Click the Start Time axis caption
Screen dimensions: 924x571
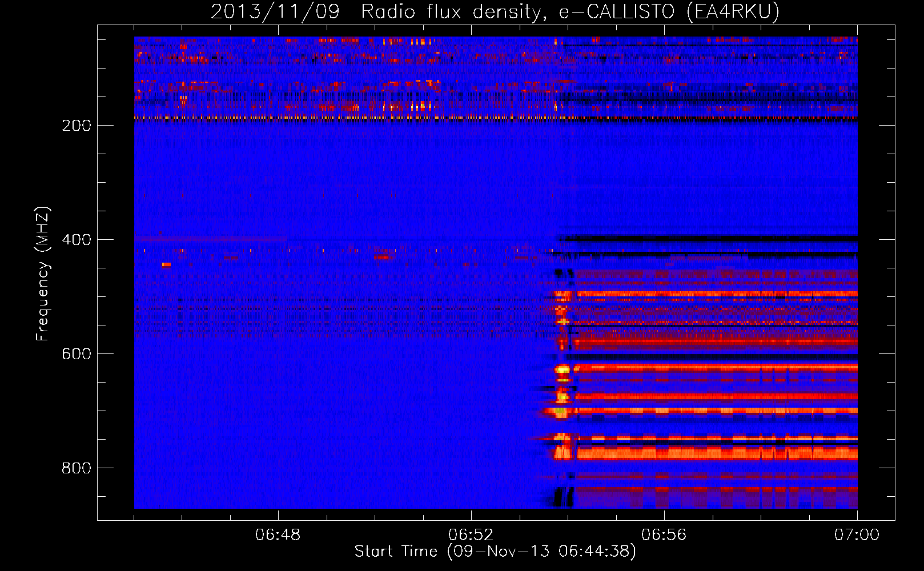[495, 552]
